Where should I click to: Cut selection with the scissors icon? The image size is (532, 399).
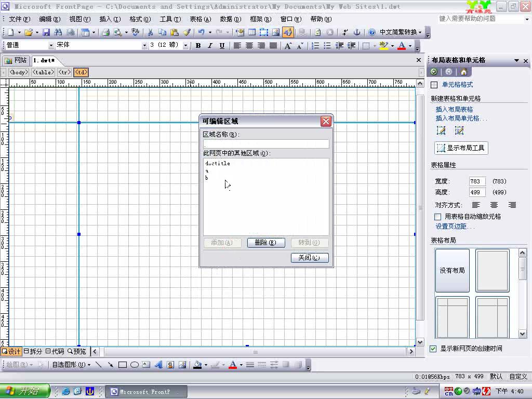pos(150,32)
